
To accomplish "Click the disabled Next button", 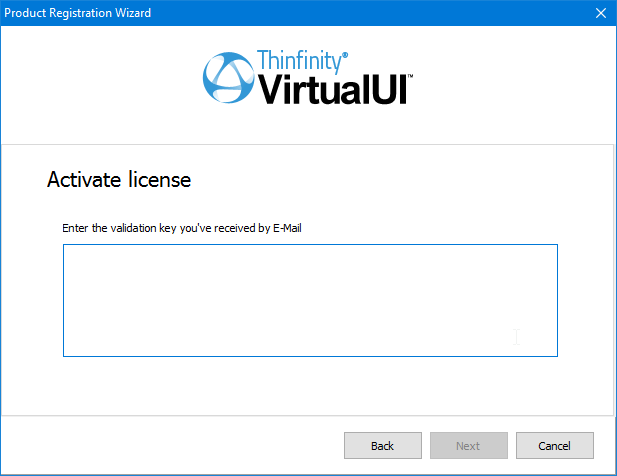I will (469, 445).
